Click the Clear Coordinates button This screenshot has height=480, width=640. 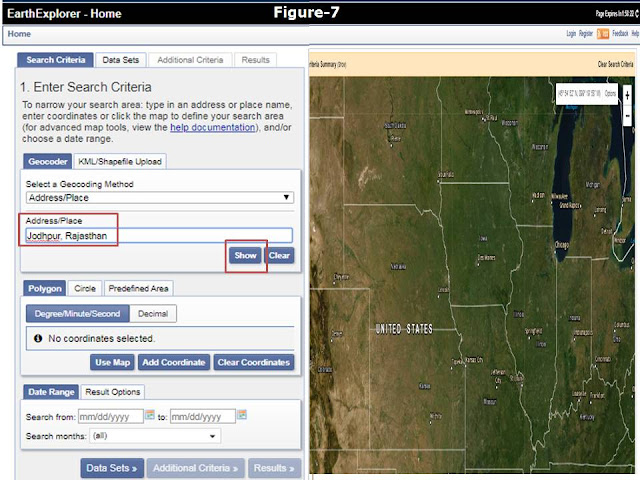(x=253, y=362)
